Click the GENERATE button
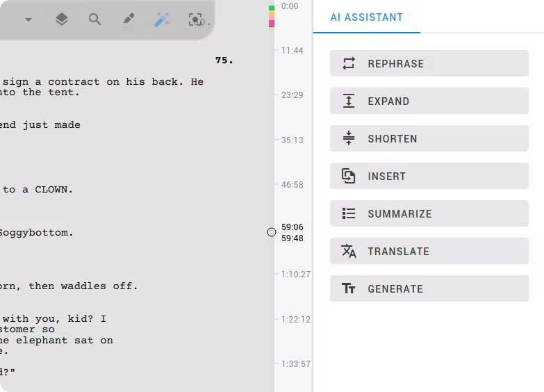This screenshot has width=544, height=392. 429,288
